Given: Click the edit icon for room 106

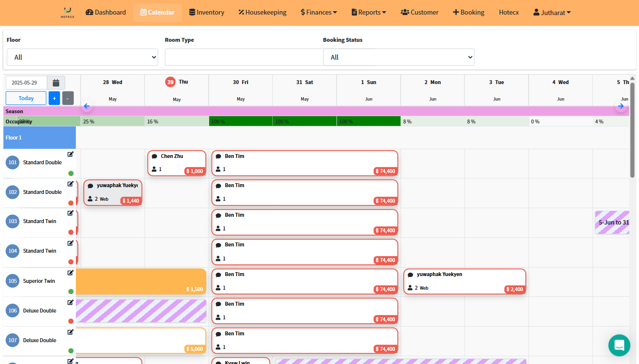Looking at the screenshot, I should pyautogui.click(x=71, y=302).
